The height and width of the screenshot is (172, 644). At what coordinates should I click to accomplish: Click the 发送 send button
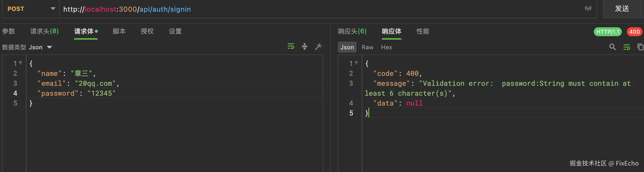point(622,9)
